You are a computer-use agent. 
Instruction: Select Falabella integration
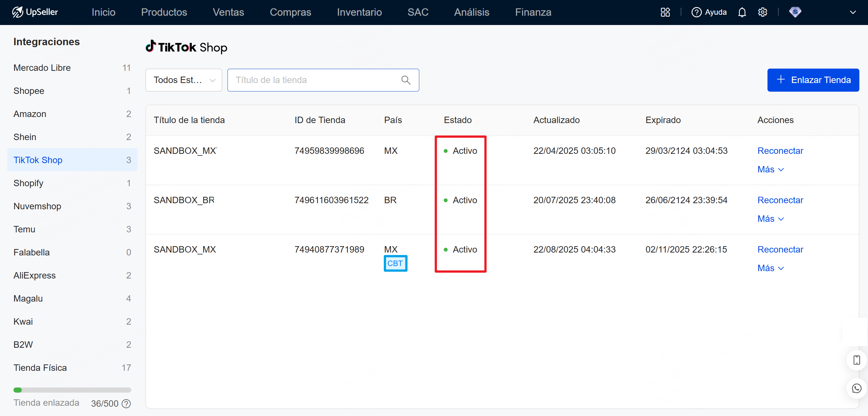pos(72,252)
